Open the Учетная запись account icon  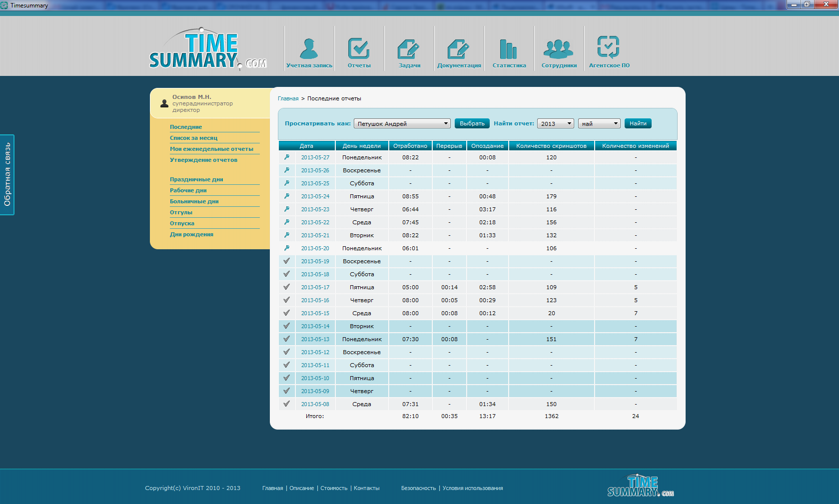point(309,49)
